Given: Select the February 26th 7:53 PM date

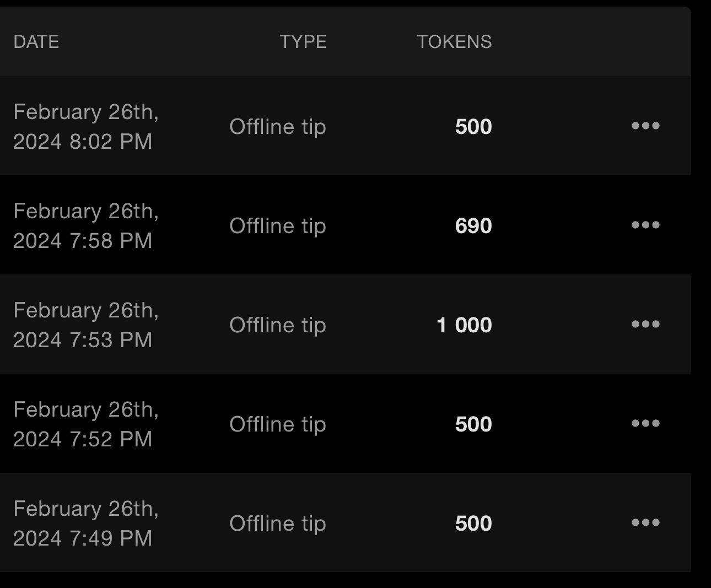Looking at the screenshot, I should [x=86, y=325].
